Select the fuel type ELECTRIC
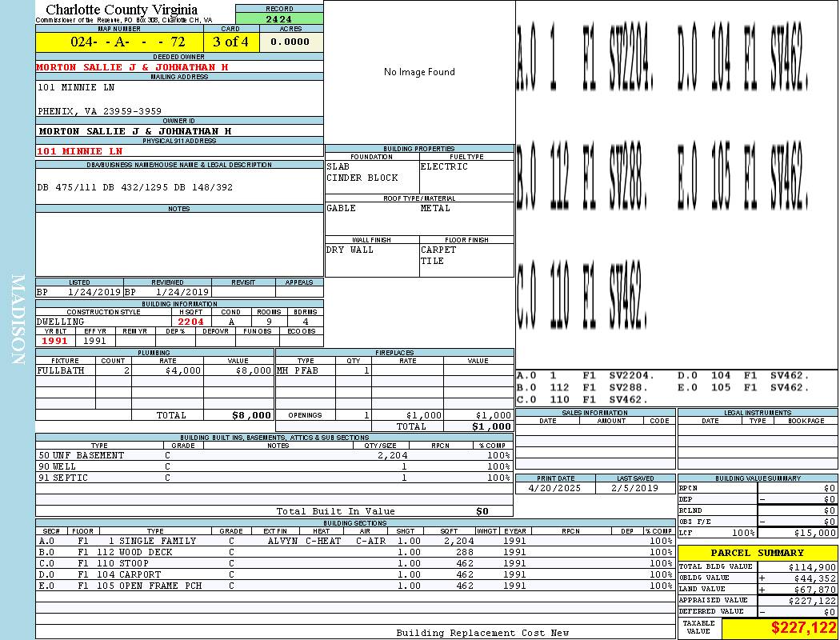 (444, 166)
